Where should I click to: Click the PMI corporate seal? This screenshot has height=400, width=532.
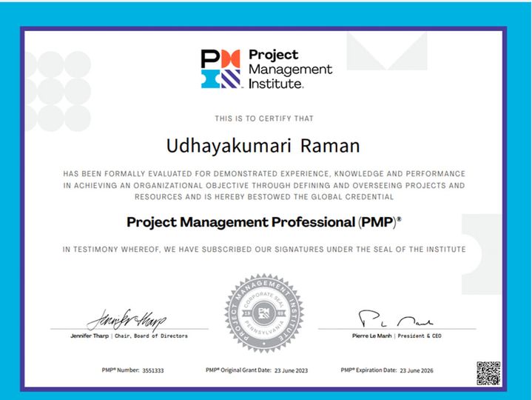[x=264, y=313]
